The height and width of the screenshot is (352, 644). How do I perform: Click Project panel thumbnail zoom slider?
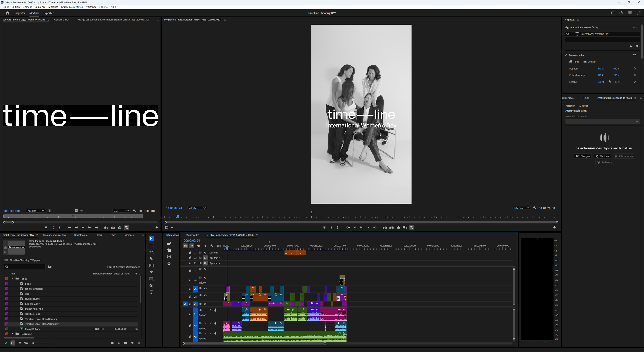click(39, 343)
